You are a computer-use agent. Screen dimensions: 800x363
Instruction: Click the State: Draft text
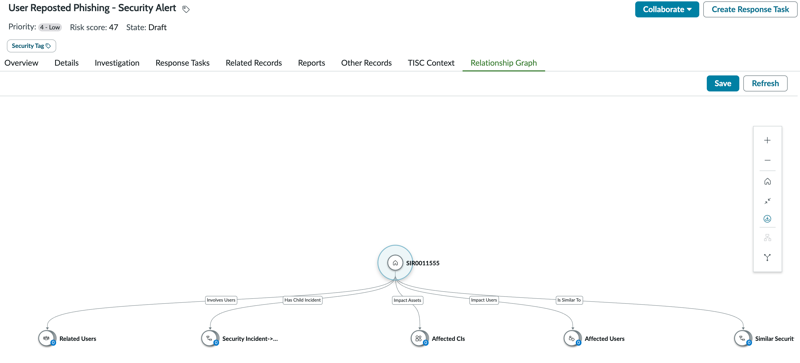click(146, 28)
